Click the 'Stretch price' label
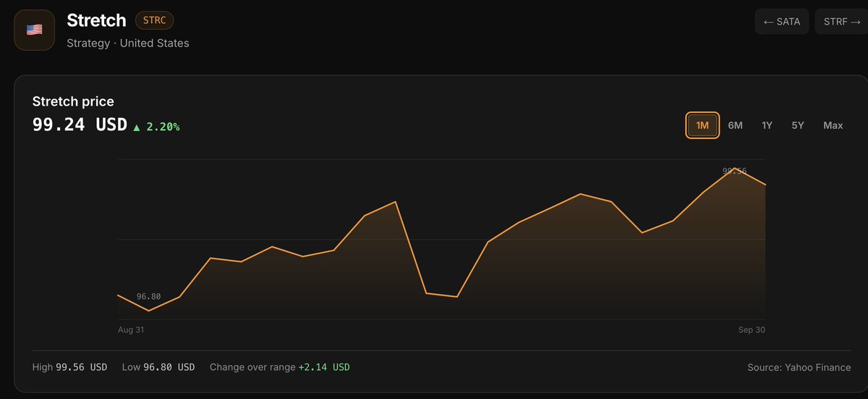 (73, 101)
